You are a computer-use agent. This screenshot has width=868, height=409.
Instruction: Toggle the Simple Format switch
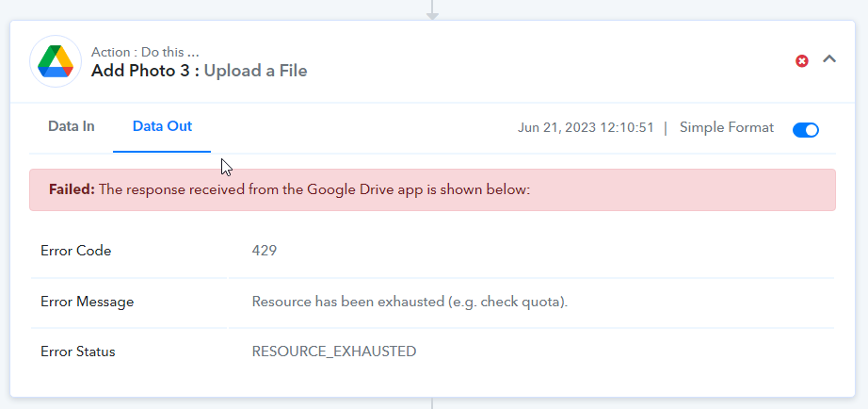coord(806,130)
